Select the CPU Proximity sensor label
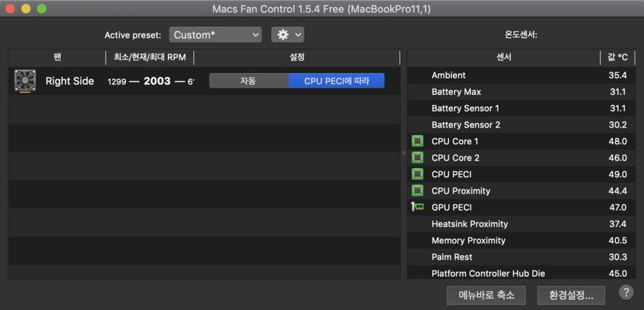This screenshot has height=310, width=644. 461,191
